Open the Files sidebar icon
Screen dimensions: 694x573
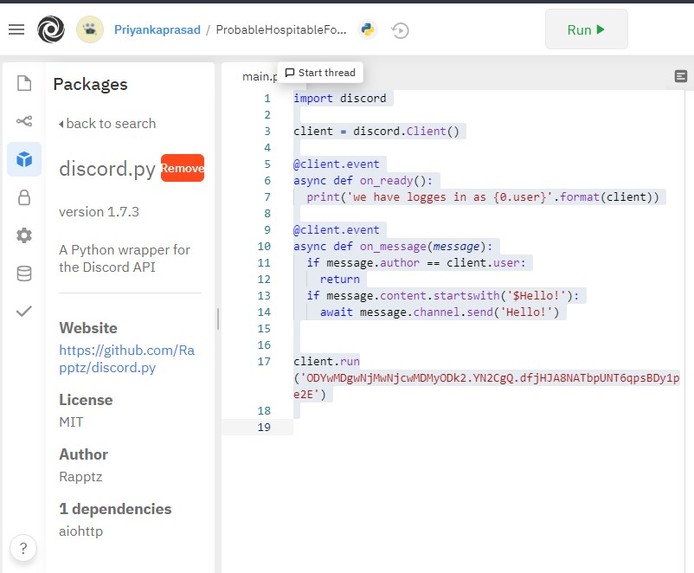24,83
